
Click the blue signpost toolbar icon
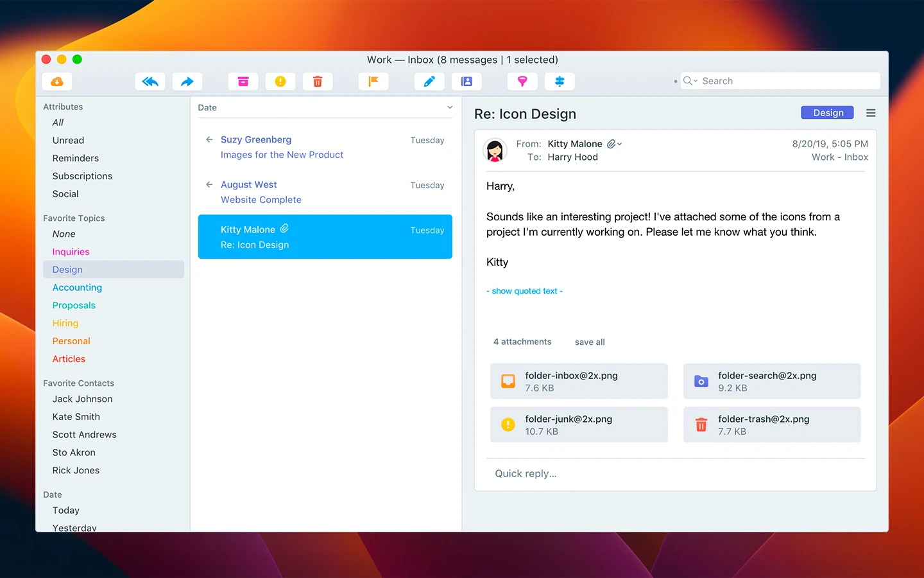pos(560,82)
